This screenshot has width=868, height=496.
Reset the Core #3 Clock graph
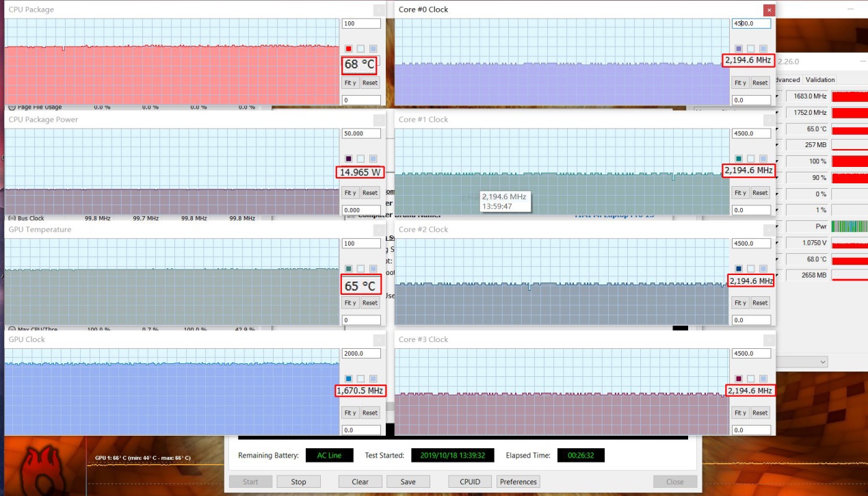[760, 413]
